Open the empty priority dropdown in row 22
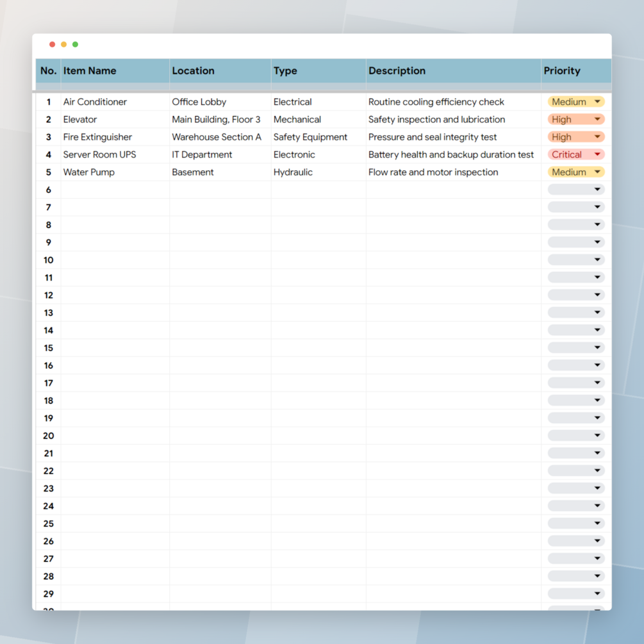This screenshot has height=644, width=644. [576, 471]
